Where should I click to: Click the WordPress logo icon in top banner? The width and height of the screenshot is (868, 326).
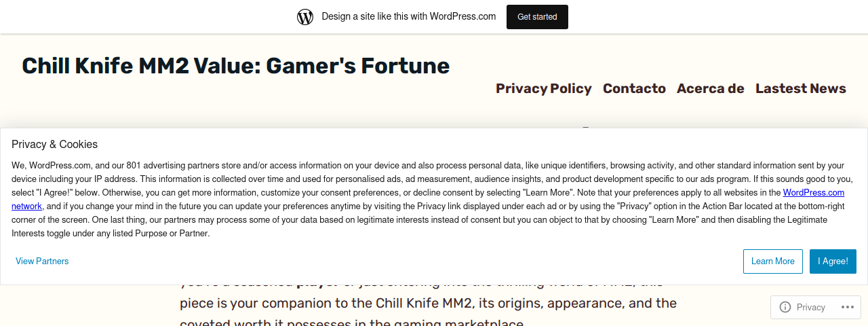pyautogui.click(x=305, y=17)
